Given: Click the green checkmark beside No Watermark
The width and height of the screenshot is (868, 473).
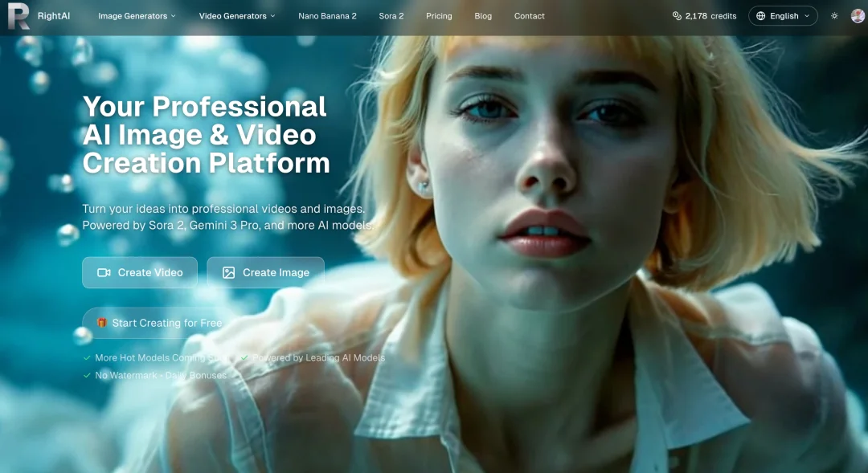Looking at the screenshot, I should 86,375.
